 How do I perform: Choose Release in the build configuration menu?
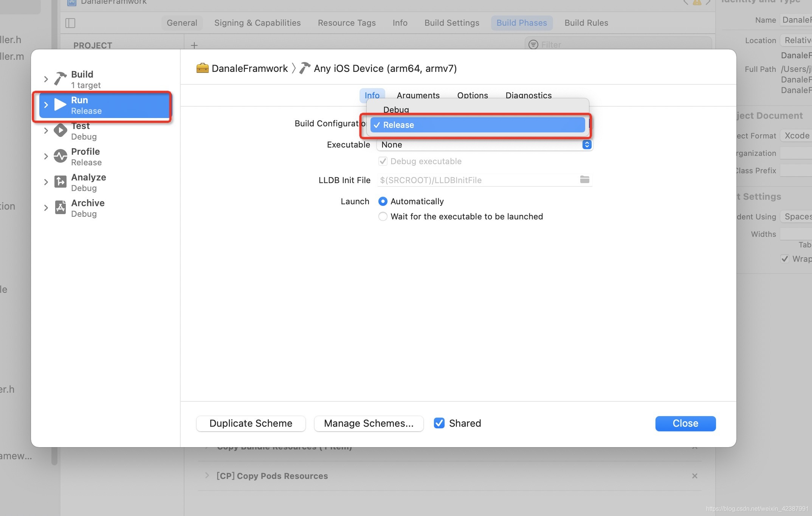pyautogui.click(x=477, y=125)
